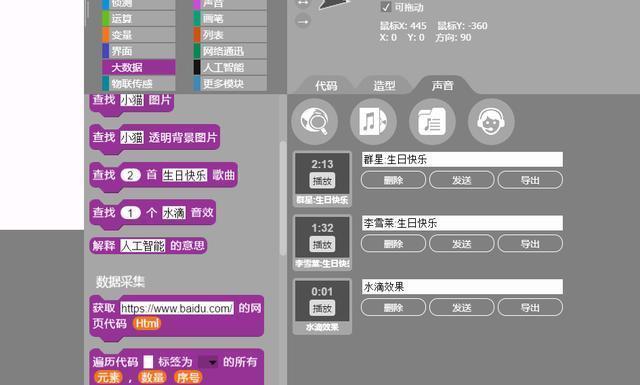Select the 变量 block category
640x385 pixels.
pyautogui.click(x=139, y=35)
